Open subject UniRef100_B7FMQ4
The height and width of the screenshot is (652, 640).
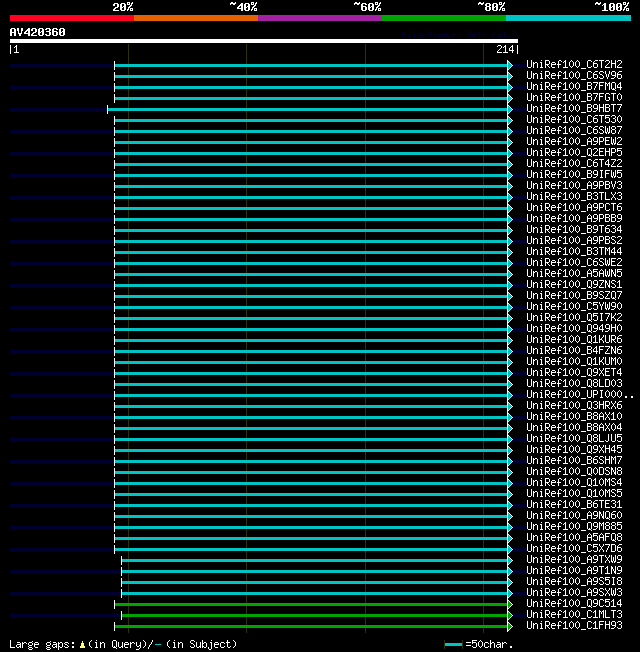pos(574,86)
